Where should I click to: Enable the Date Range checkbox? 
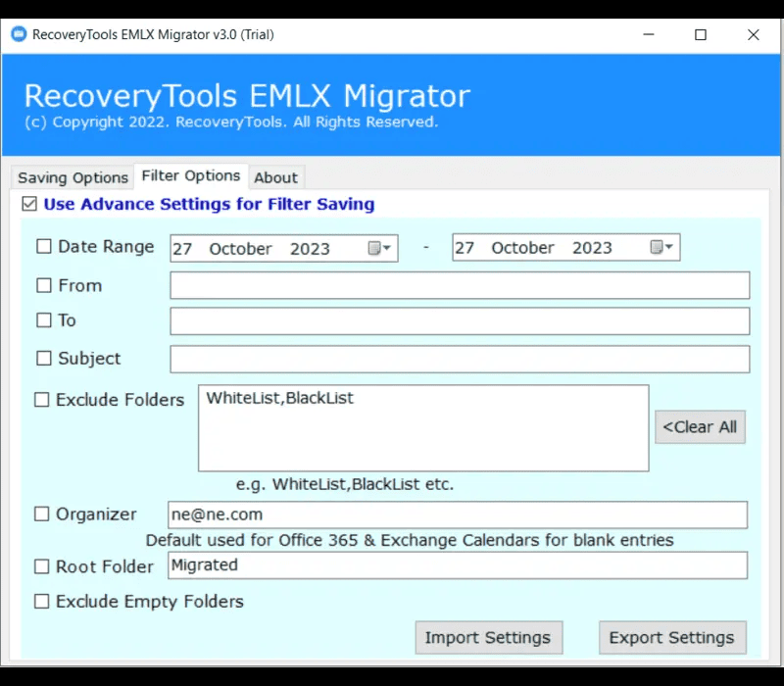[x=44, y=246]
